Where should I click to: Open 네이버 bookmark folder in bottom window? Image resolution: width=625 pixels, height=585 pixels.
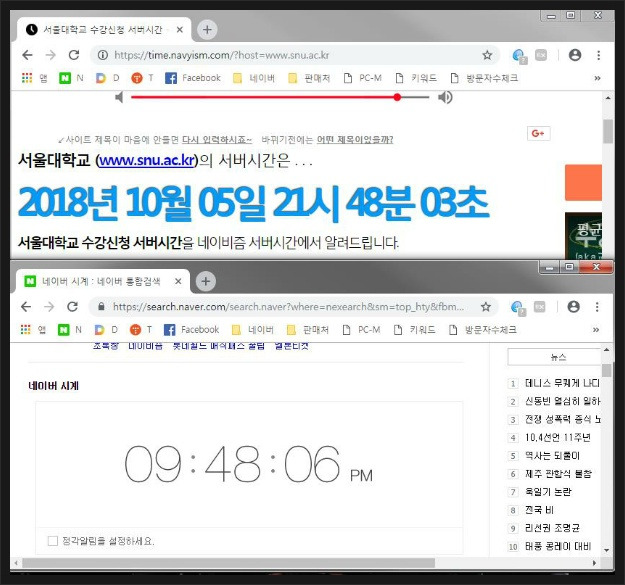pyautogui.click(x=252, y=330)
